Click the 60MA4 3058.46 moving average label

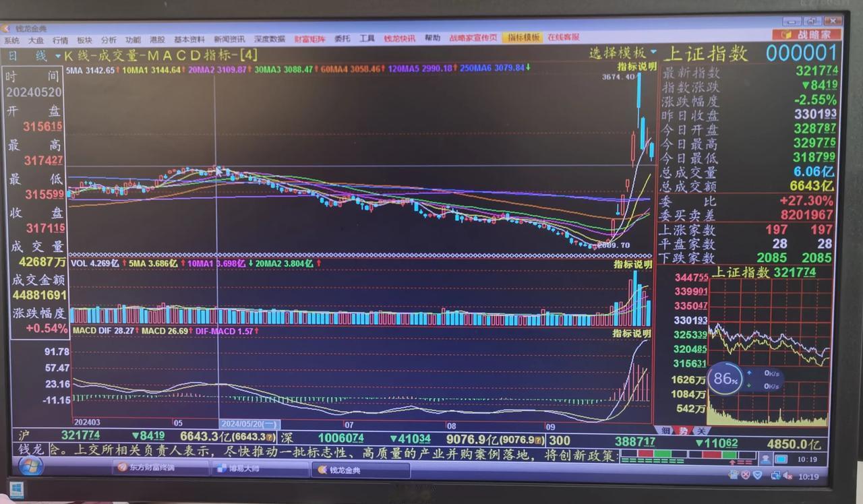click(354, 69)
